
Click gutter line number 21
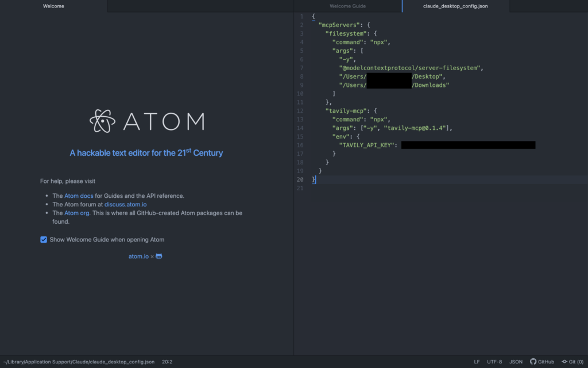(300, 188)
